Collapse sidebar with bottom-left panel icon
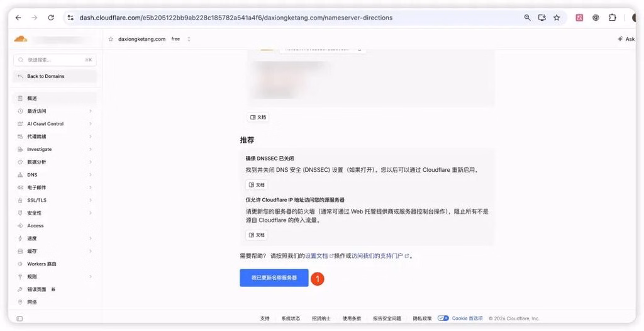The height and width of the screenshot is (331, 644). tap(19, 318)
